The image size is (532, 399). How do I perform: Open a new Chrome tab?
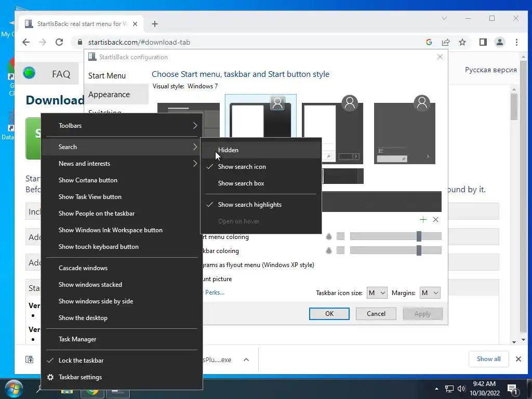(x=155, y=24)
